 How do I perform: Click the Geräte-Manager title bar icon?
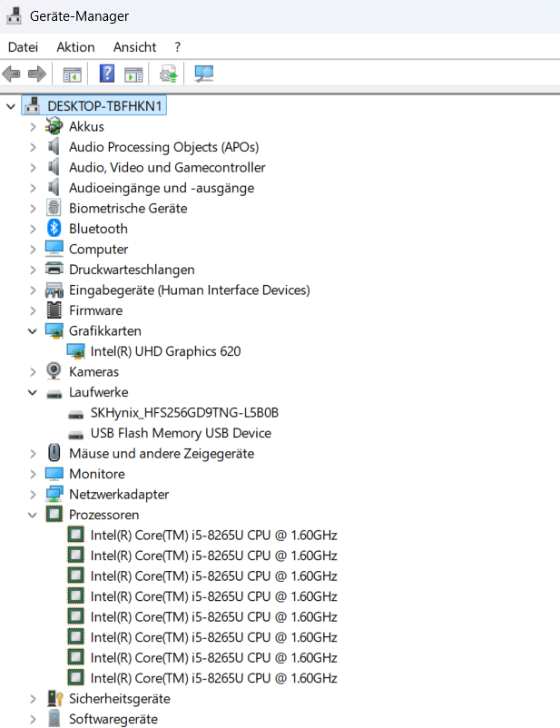(x=14, y=15)
